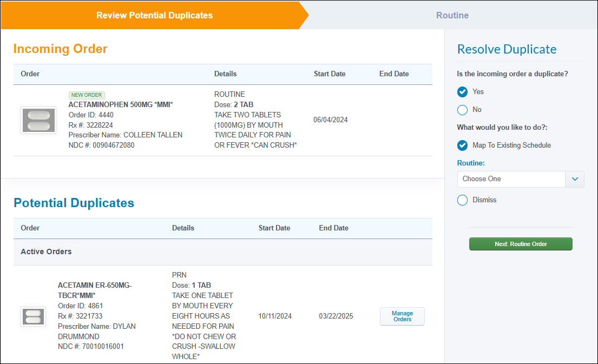
Task: Select No for incoming order duplicate
Action: click(x=462, y=110)
